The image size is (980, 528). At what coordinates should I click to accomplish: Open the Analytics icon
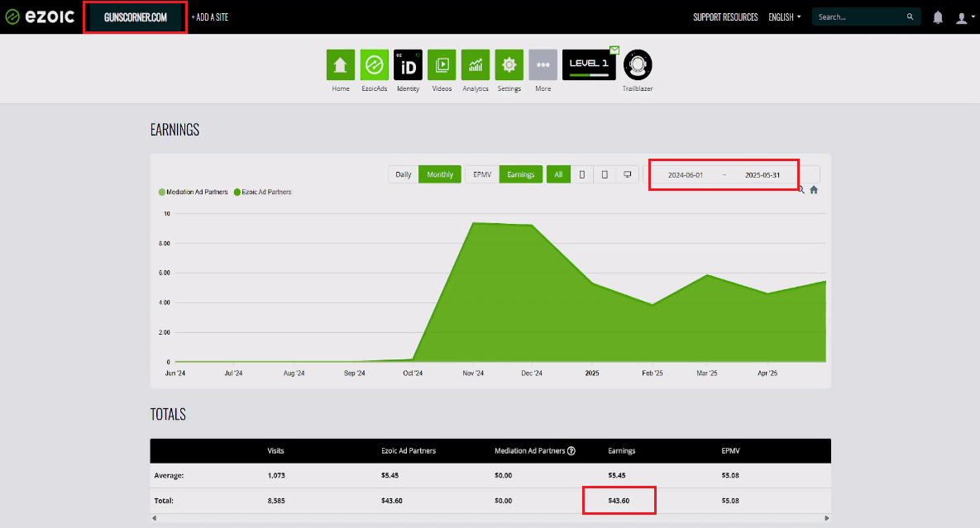[x=476, y=65]
